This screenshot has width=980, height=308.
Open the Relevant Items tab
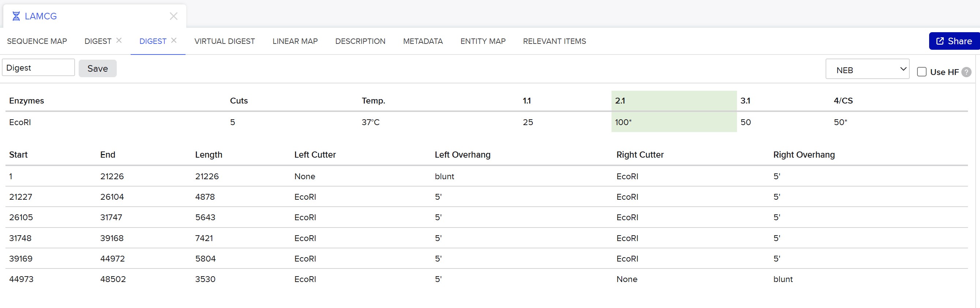click(x=554, y=41)
